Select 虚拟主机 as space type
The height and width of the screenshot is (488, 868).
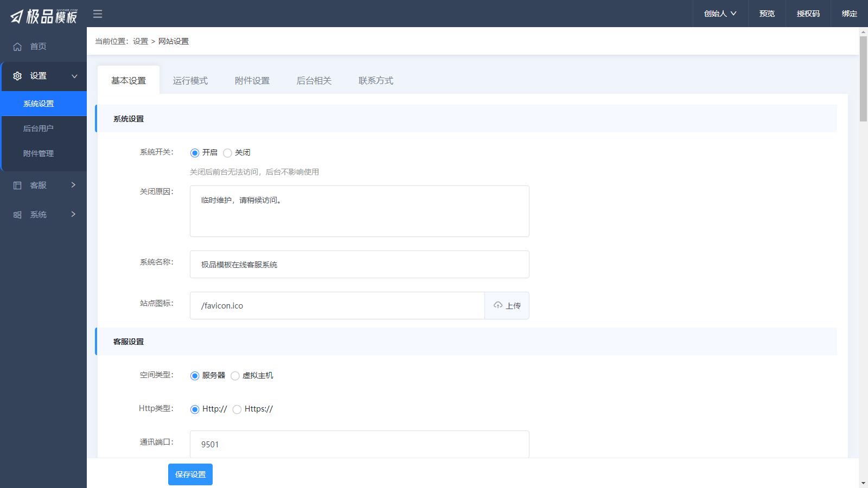click(235, 375)
